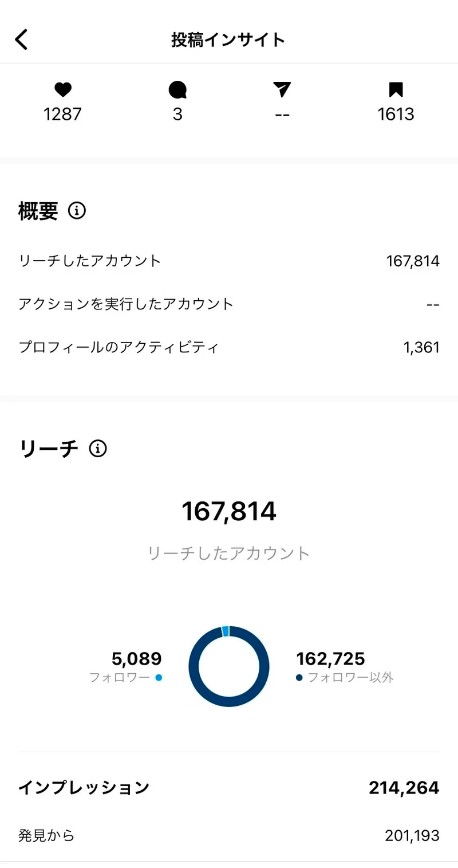Select the リーチしたアカウント row

(229, 261)
